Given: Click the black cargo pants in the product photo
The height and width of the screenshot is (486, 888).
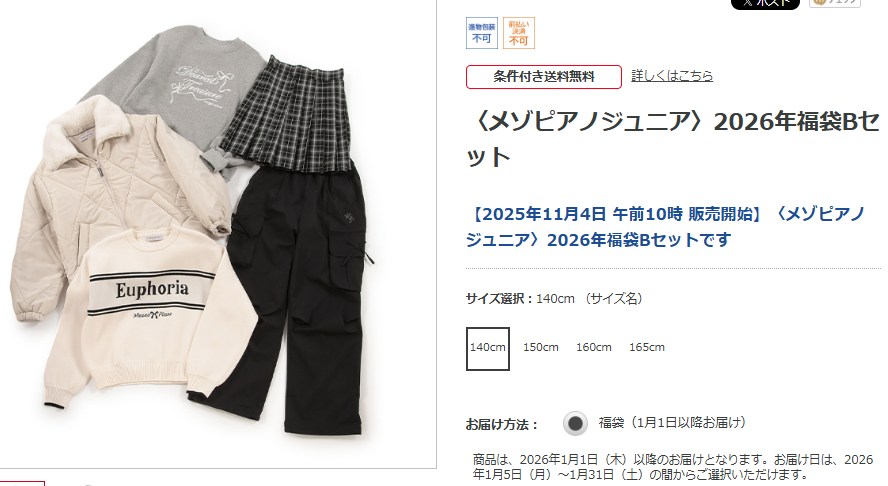Looking at the screenshot, I should pyautogui.click(x=294, y=295).
